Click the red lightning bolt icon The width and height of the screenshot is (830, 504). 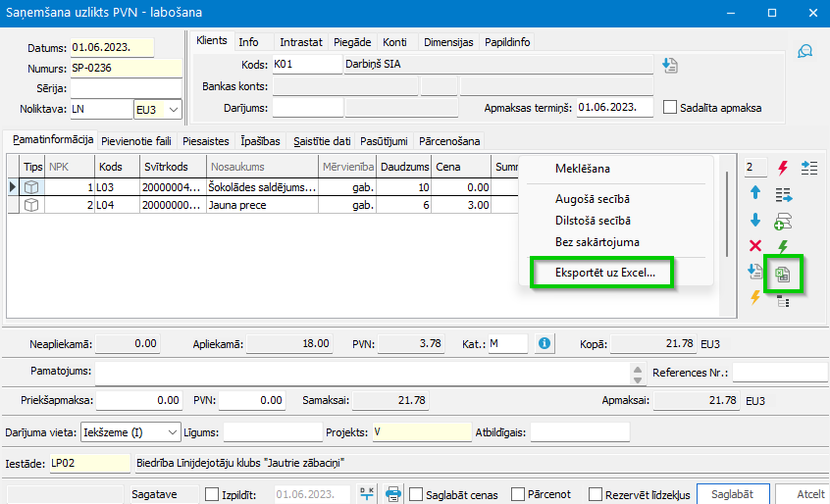click(x=782, y=169)
